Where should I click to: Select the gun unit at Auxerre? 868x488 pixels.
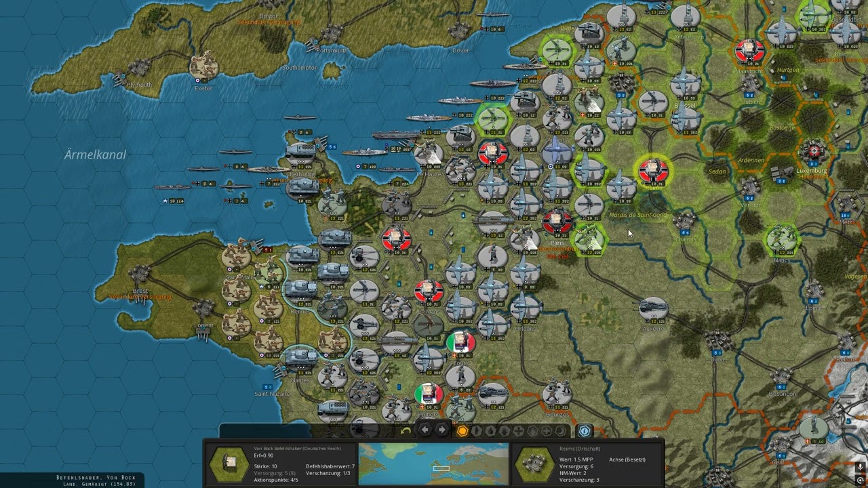tap(653, 308)
